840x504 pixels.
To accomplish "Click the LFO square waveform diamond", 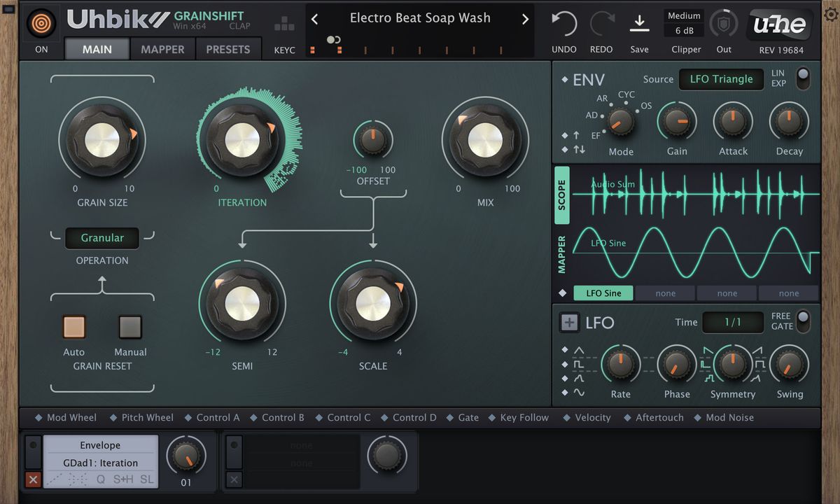I will [565, 364].
